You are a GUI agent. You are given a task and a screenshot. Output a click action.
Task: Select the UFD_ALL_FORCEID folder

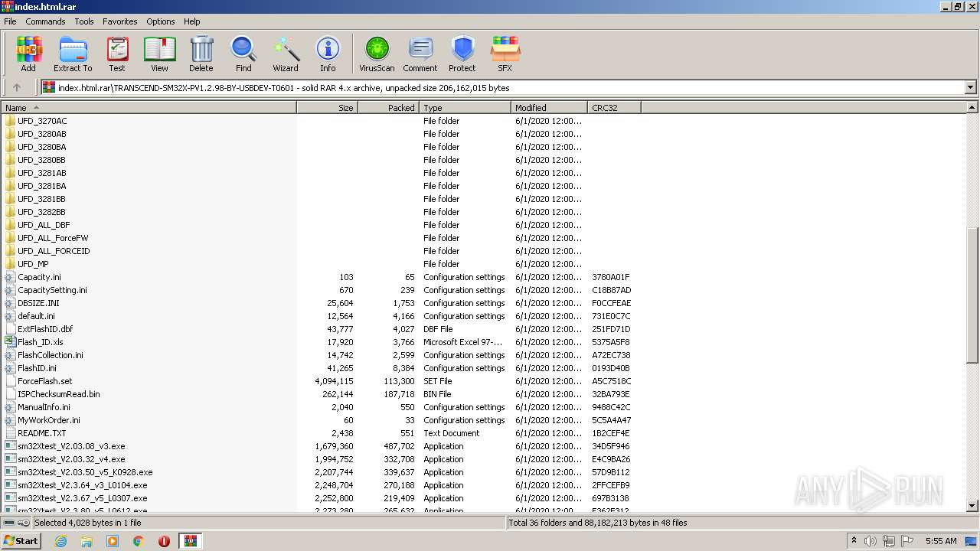tap(54, 251)
